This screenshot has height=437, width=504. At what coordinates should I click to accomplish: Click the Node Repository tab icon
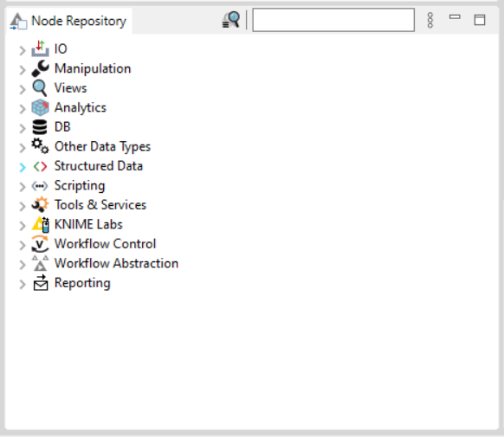[x=18, y=21]
